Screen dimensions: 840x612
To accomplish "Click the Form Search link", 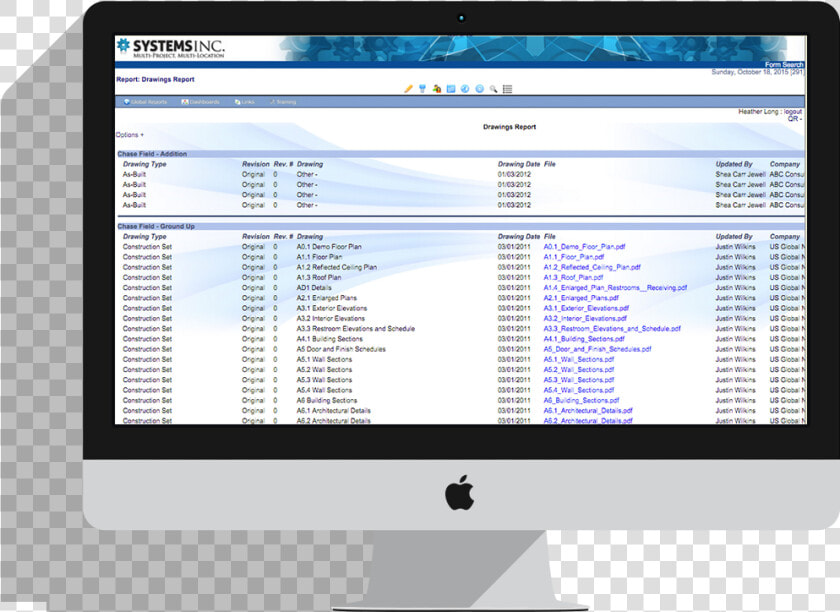I will coord(784,65).
